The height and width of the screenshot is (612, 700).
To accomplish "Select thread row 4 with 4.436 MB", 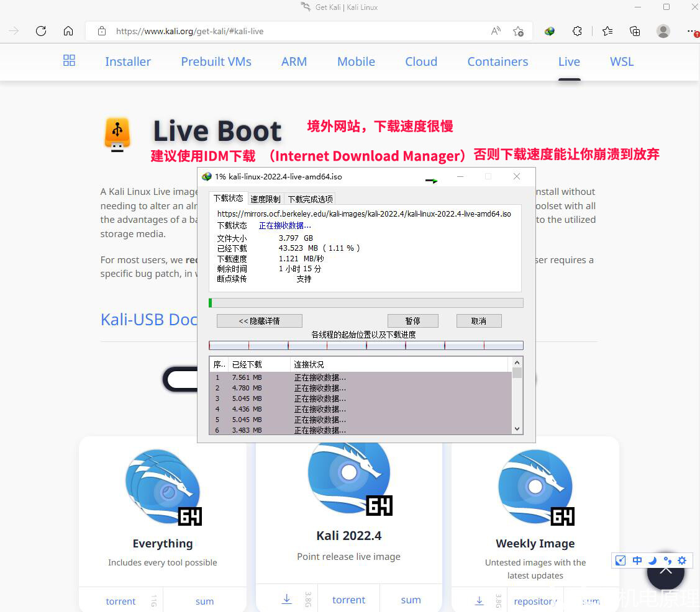I will pyautogui.click(x=360, y=409).
